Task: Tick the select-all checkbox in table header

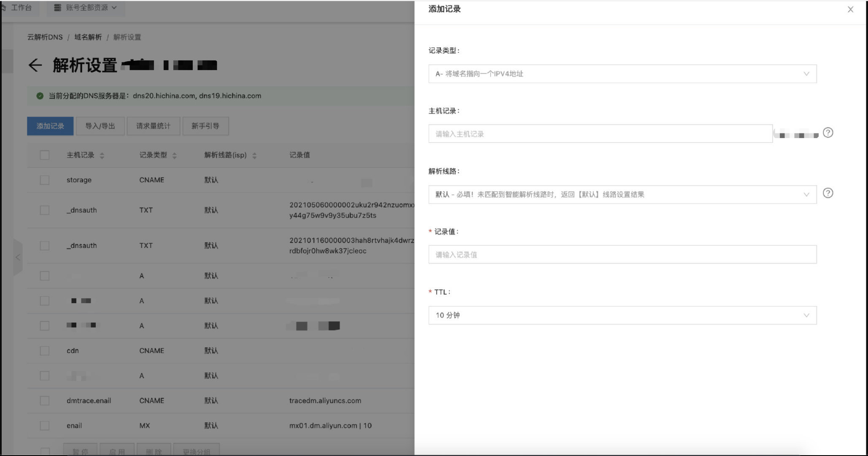Action: (44, 155)
